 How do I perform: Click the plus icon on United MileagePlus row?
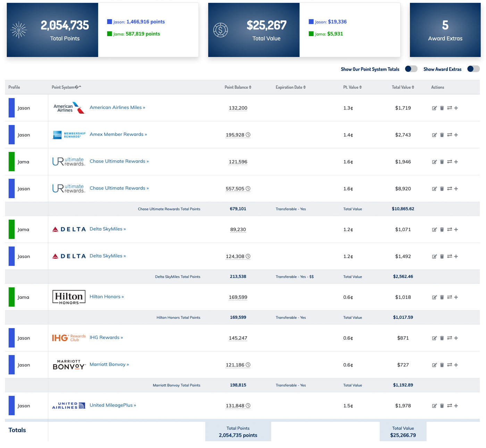(x=456, y=405)
